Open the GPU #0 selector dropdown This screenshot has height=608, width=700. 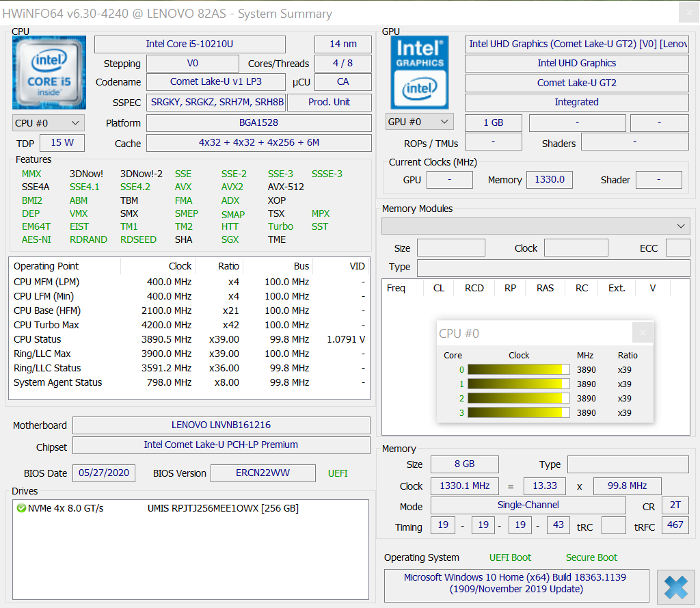[x=420, y=122]
